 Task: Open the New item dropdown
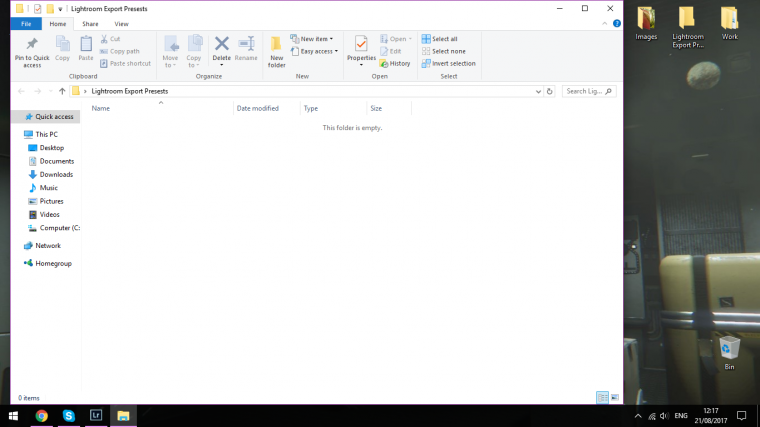pos(312,39)
